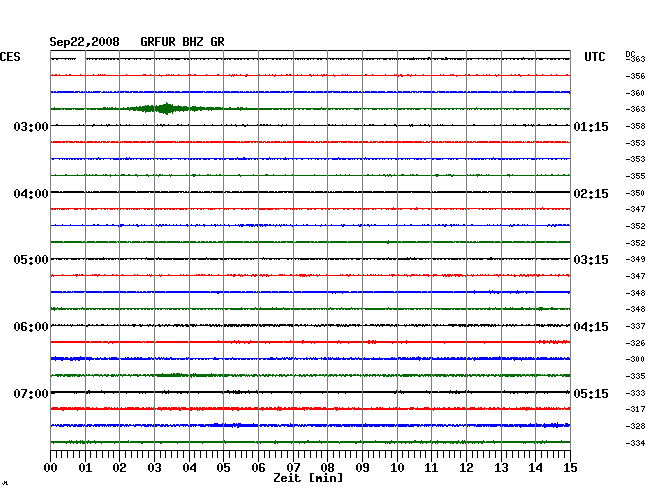The image size is (650, 494).
Task: Select minute tick label 13 on x-axis
Action: point(501,467)
